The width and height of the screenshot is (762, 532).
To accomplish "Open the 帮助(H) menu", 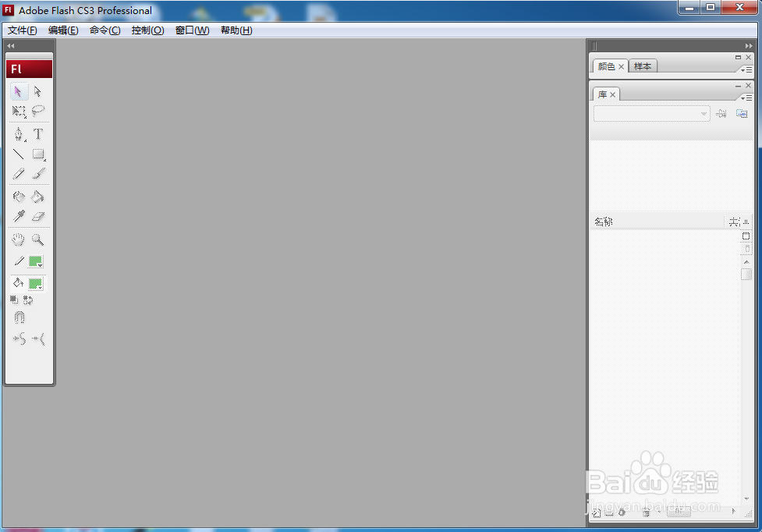I will [236, 30].
